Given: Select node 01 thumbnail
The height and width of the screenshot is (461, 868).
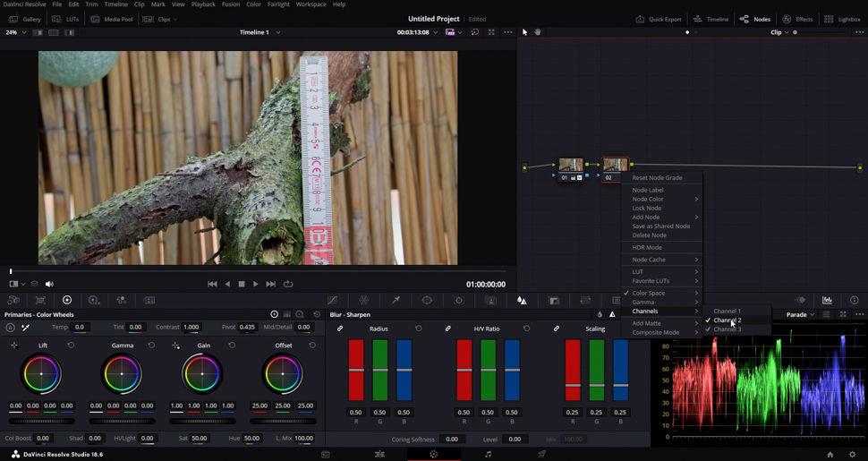Looking at the screenshot, I should [x=571, y=165].
